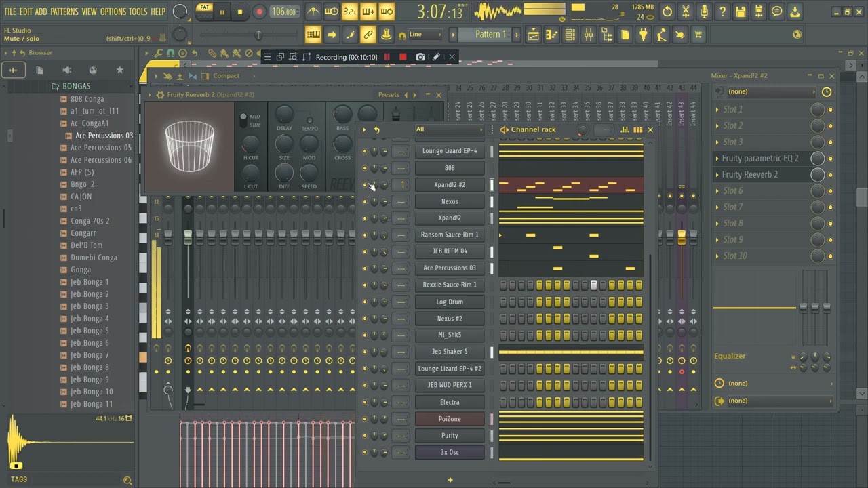Open the Browser view toolbar icon

(x=607, y=35)
